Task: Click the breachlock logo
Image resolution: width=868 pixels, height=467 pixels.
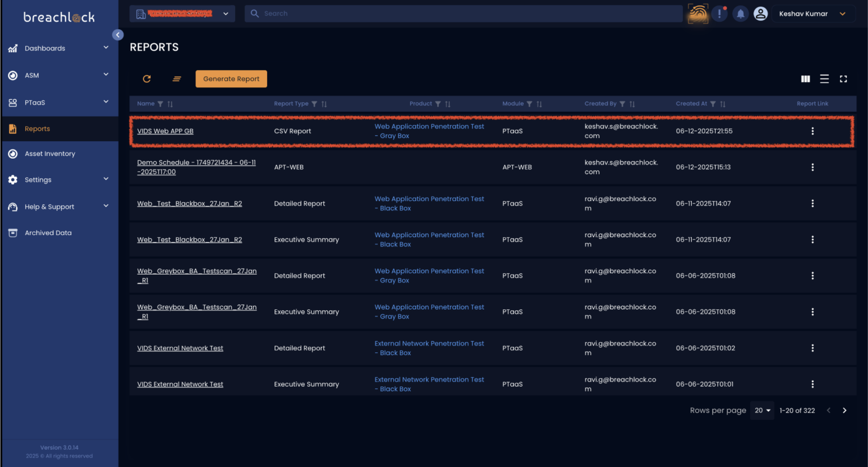Action: pos(59,17)
